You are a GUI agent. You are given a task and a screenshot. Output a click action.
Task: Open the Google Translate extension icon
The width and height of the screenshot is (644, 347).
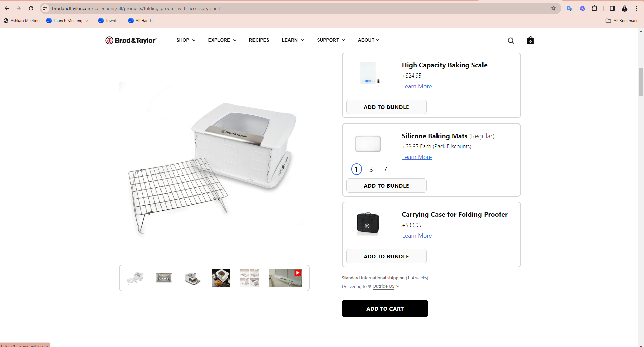[x=570, y=8]
